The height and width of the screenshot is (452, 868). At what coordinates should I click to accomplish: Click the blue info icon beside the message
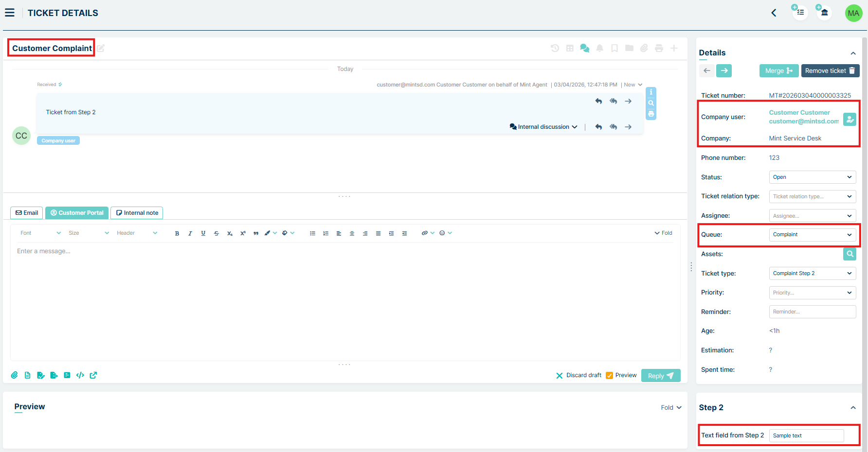point(651,92)
